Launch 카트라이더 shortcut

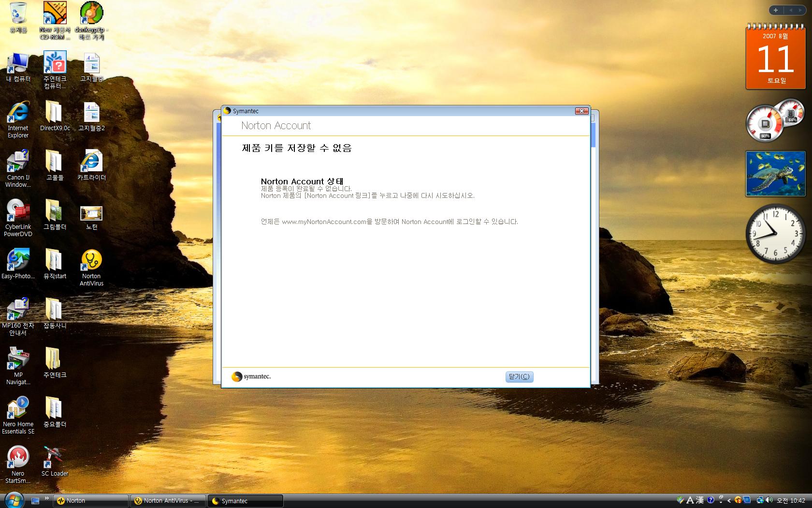pos(91,165)
